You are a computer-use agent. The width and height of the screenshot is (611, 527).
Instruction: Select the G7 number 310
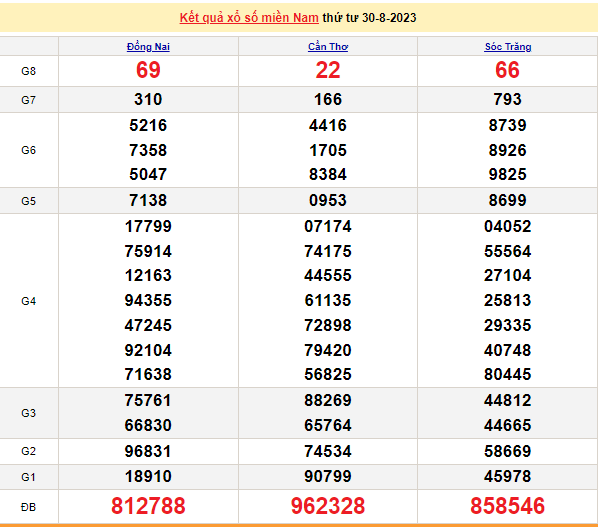click(x=148, y=100)
